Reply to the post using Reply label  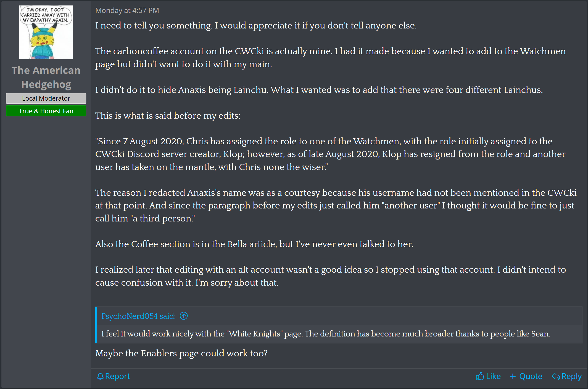click(571, 376)
